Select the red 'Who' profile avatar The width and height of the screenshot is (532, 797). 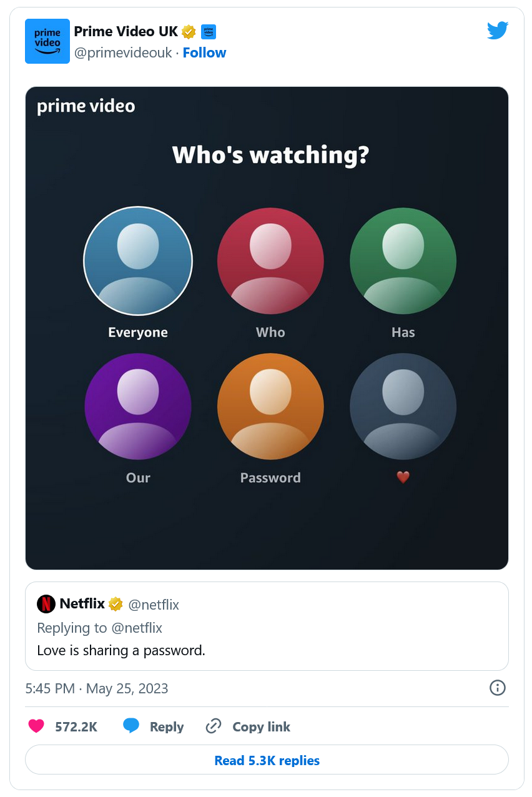coord(270,261)
